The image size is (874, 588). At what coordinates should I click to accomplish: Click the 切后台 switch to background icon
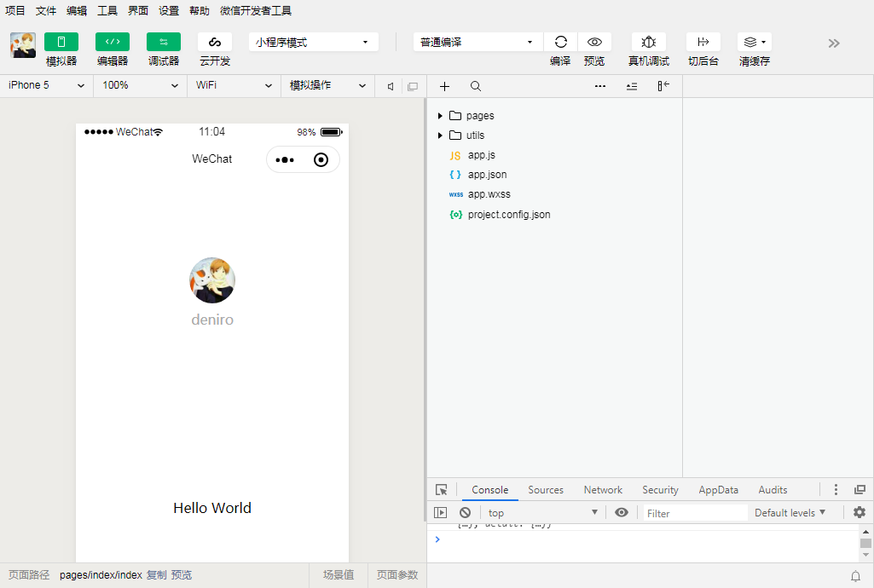click(x=703, y=42)
